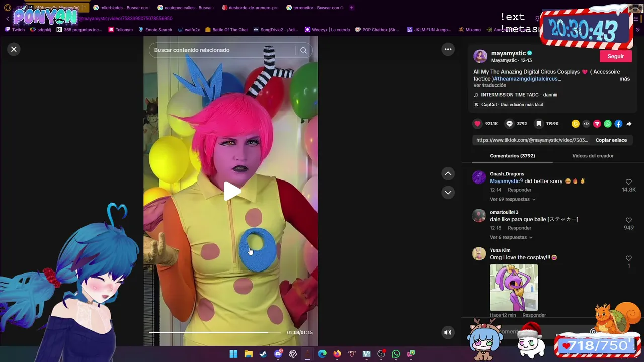Like Yuna Kim comment heart
The width and height of the screenshot is (644, 362).
[x=628, y=258]
